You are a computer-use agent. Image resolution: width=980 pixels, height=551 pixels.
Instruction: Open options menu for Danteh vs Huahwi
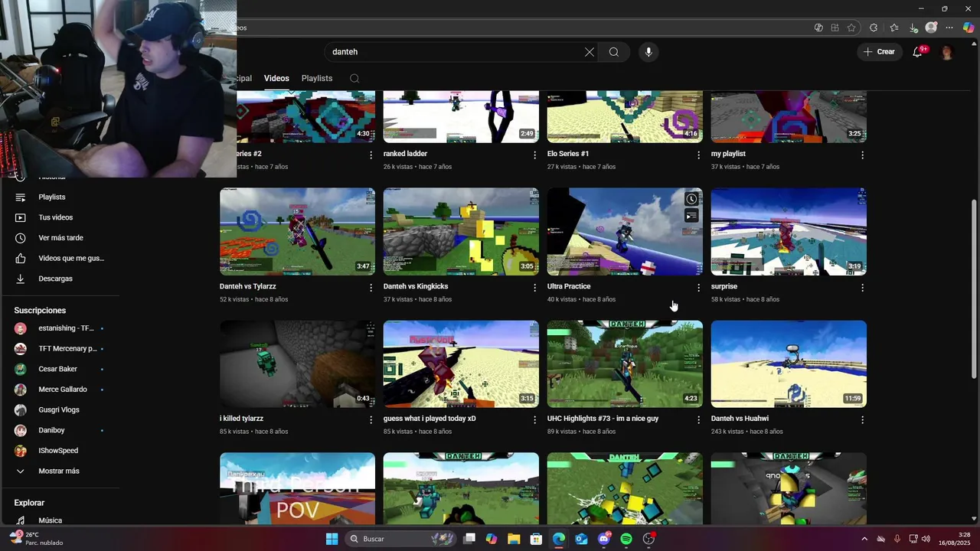point(862,420)
